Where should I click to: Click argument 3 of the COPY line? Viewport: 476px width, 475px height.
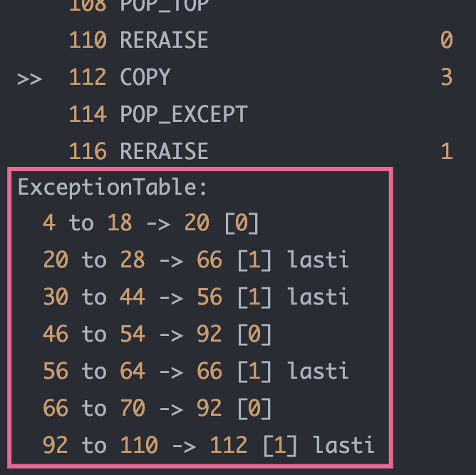tap(447, 77)
